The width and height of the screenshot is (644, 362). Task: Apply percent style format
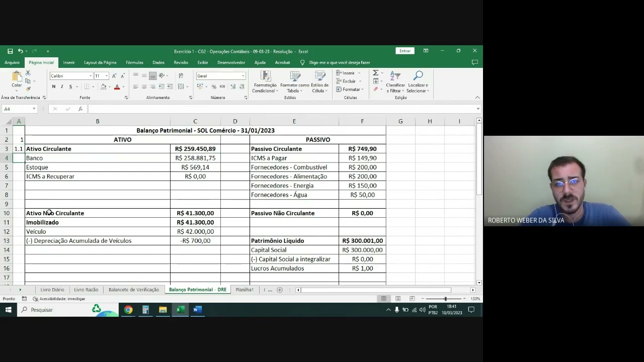[214, 87]
